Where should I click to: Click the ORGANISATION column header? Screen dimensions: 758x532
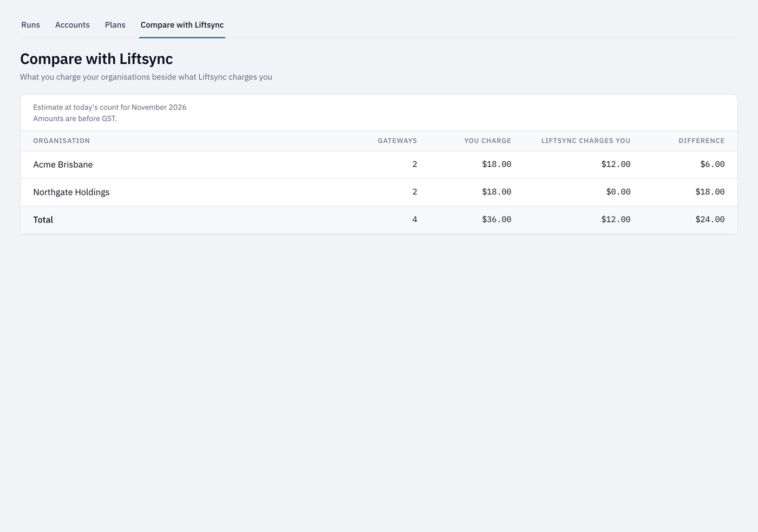point(62,141)
